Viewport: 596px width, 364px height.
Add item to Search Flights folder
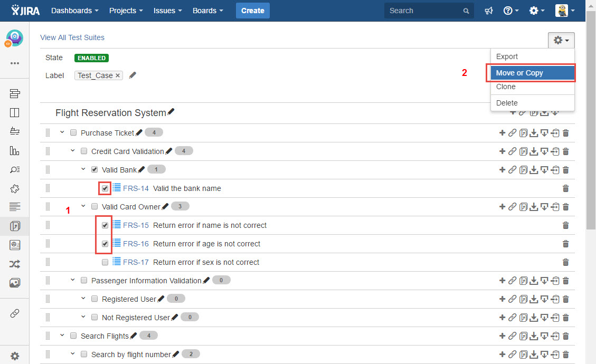(x=502, y=336)
